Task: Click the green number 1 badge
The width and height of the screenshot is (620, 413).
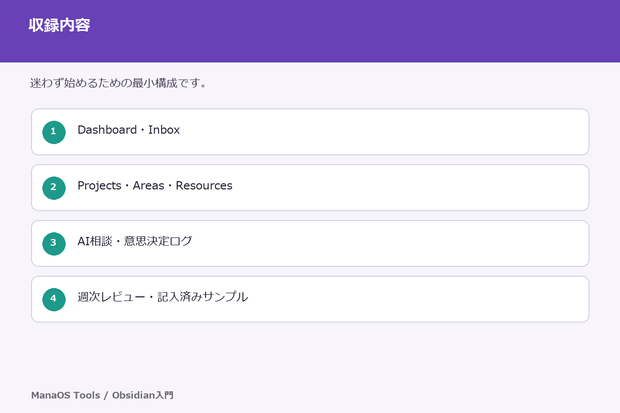Action: click(x=54, y=132)
